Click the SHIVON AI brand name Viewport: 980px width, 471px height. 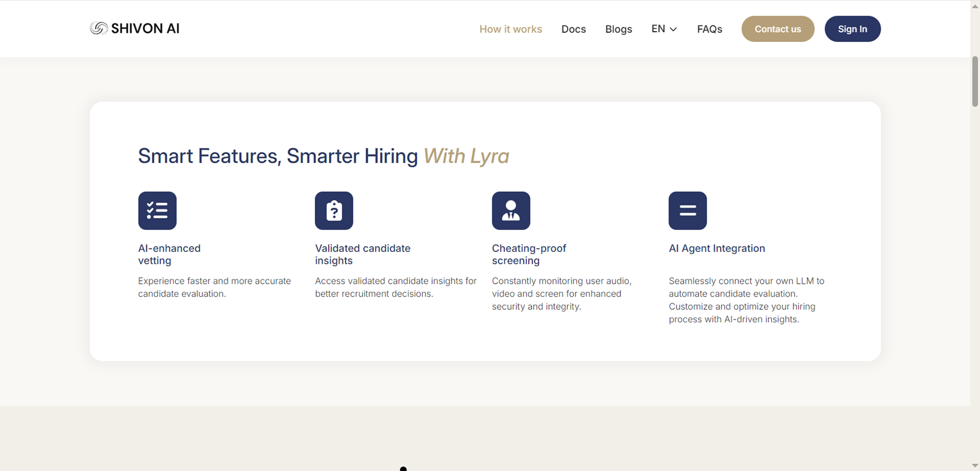click(145, 28)
